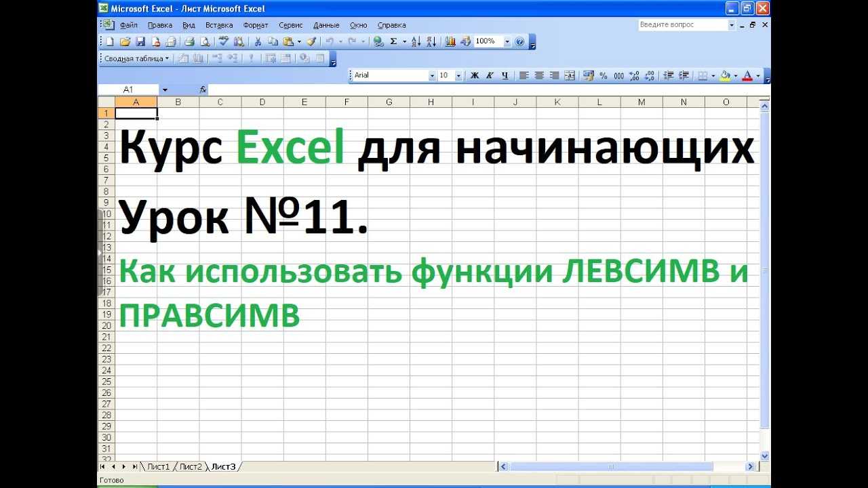Image resolution: width=868 pixels, height=488 pixels.
Task: Open the font size 10 dropdown
Action: tap(459, 76)
